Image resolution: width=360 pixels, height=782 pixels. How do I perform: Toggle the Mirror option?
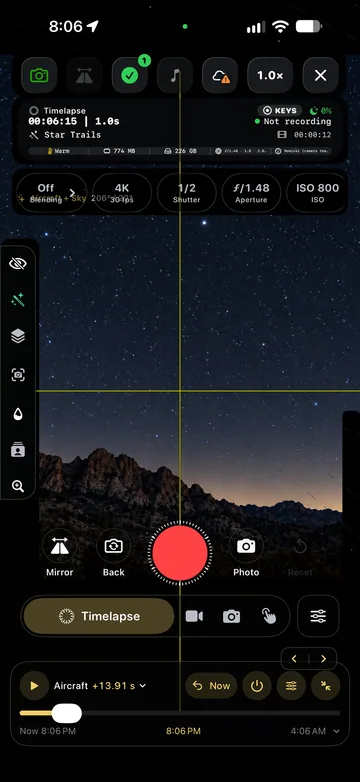point(60,553)
